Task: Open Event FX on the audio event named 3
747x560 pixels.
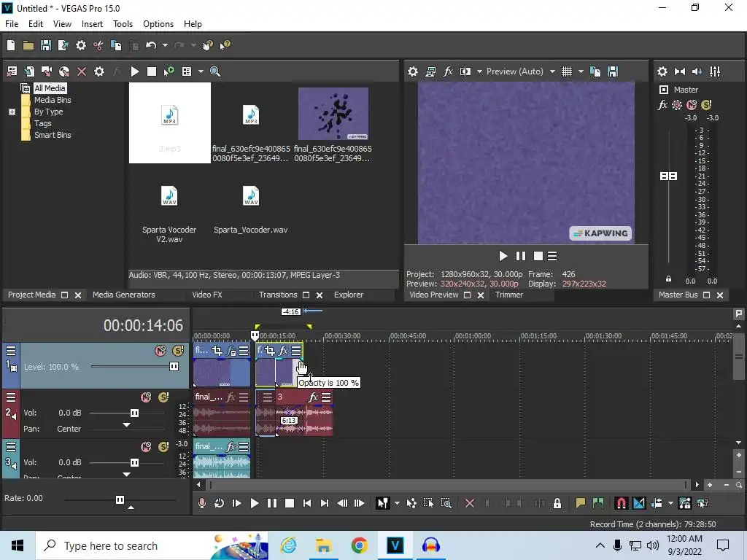Action: [x=313, y=397]
